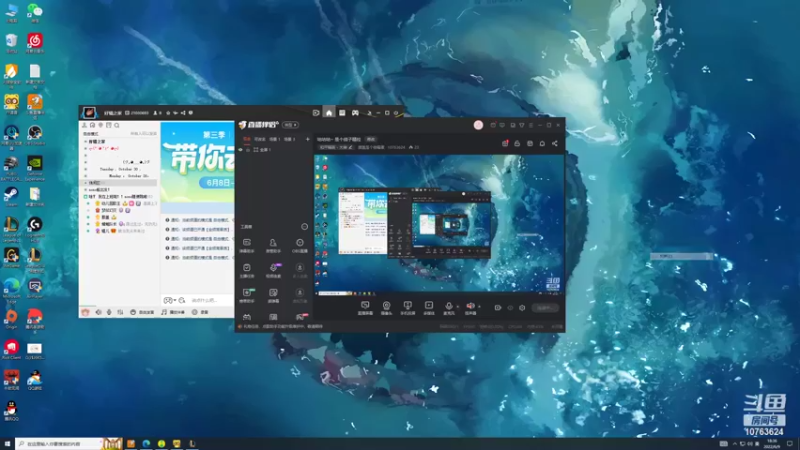Screen dimensions: 800x450
Task: Click the music note accompaniment button in YY
Action: coord(173,312)
